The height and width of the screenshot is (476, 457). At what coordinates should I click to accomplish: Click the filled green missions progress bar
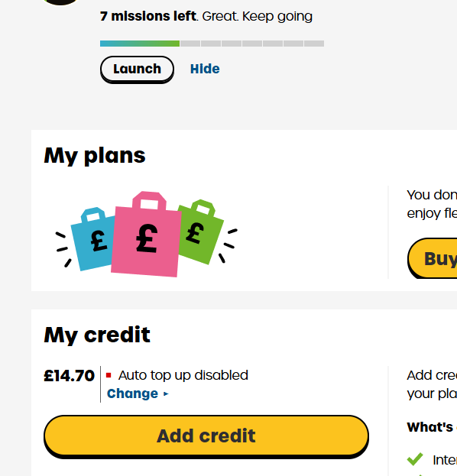[x=140, y=44]
